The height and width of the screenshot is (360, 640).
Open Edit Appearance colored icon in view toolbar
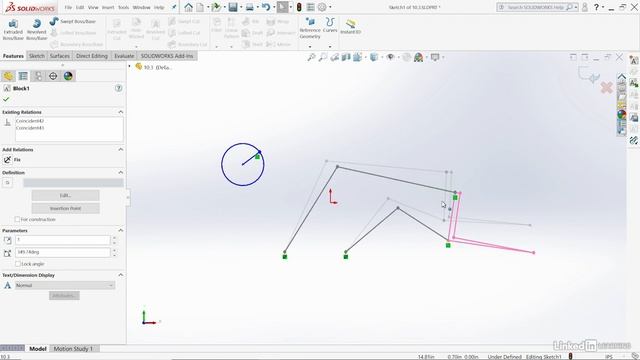pyautogui.click(x=418, y=58)
